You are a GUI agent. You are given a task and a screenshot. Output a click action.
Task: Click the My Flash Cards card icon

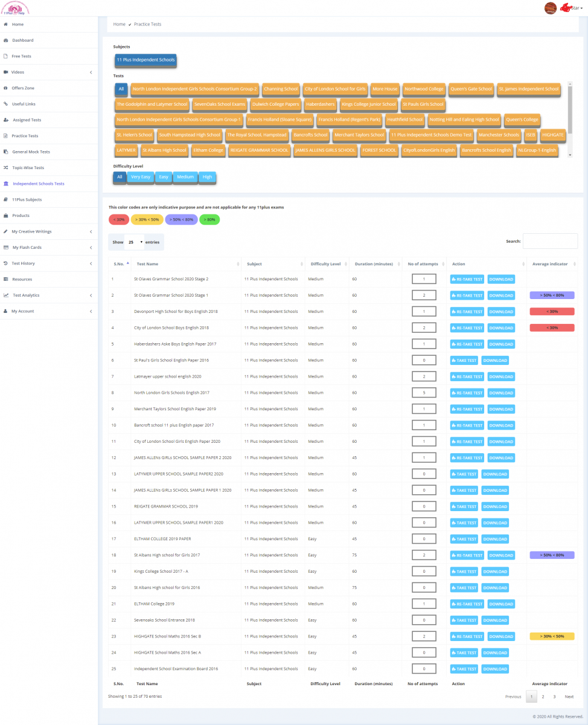[x=6, y=247]
